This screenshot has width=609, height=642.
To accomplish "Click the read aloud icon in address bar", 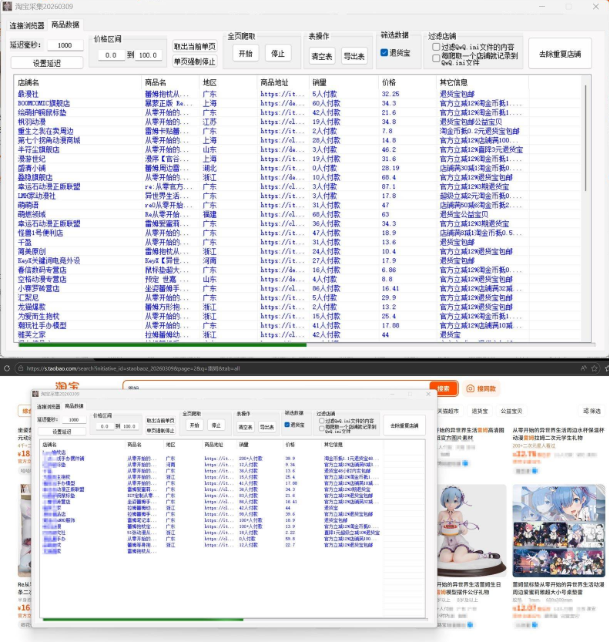I will pyautogui.click(x=584, y=368).
